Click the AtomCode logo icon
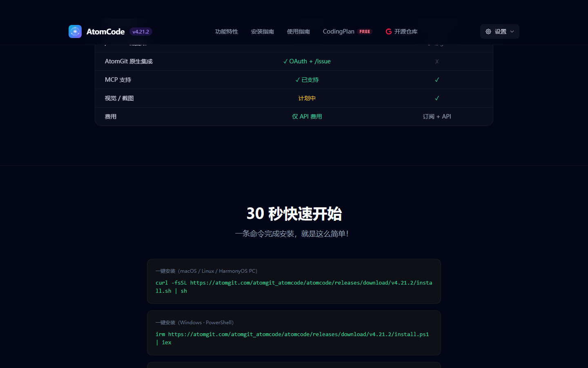The height and width of the screenshot is (368, 588). click(x=75, y=31)
